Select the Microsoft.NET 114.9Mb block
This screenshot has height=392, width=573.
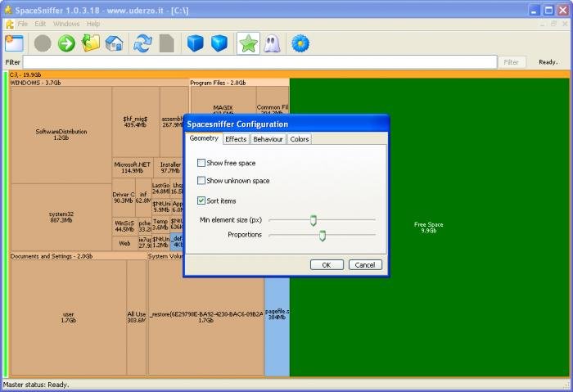[133, 167]
